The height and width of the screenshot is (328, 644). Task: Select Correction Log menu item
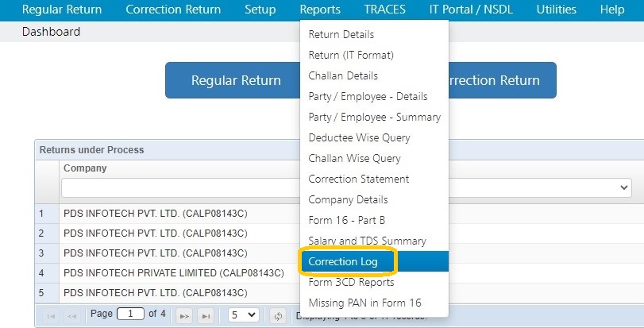point(374,261)
